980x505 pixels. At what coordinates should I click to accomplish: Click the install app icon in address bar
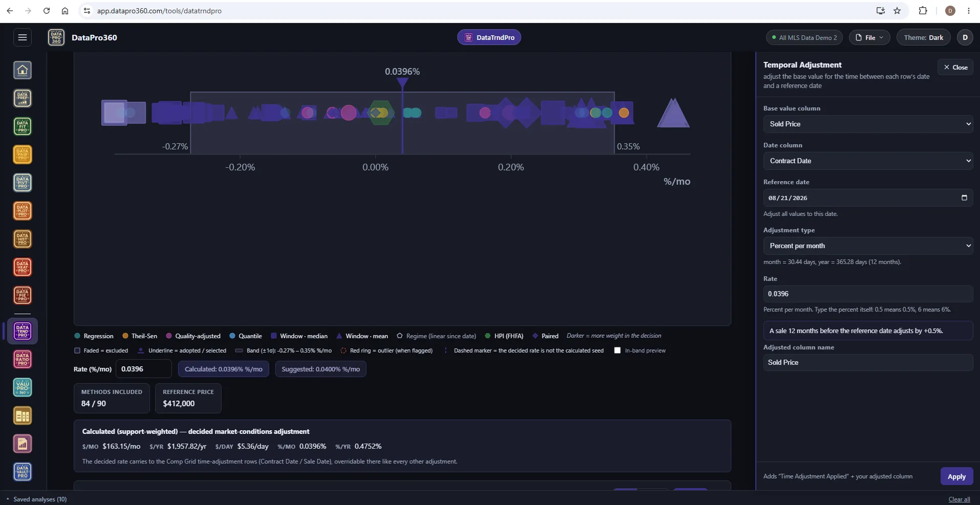[x=881, y=11]
